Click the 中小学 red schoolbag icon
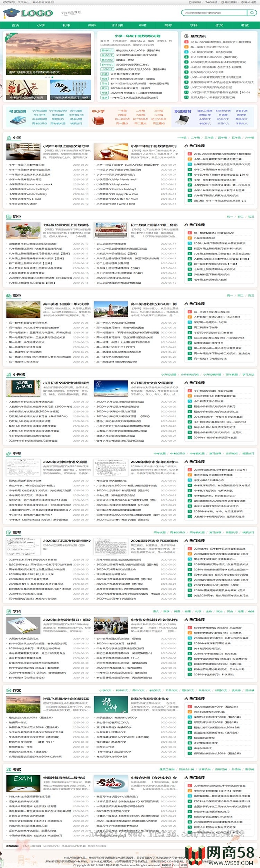 coord(98,120)
